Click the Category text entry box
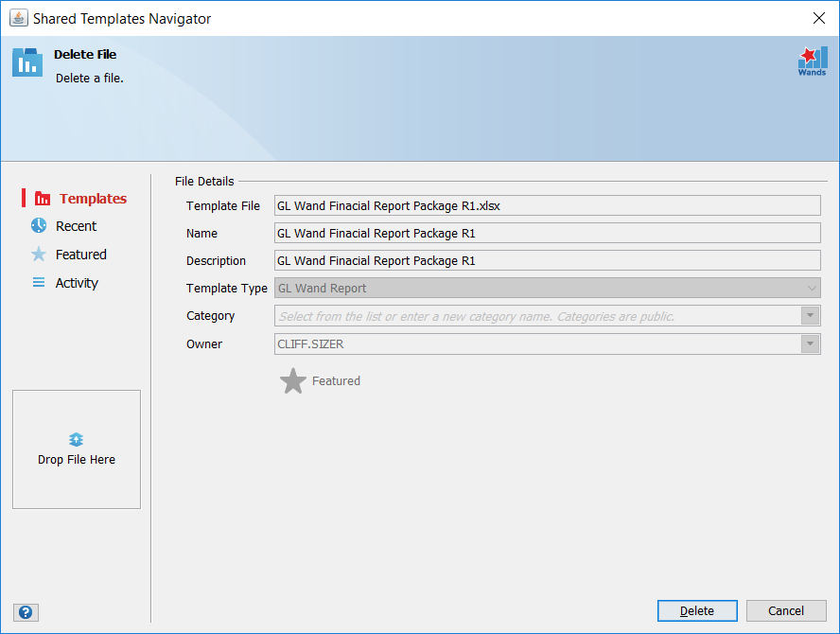Viewport: 840px width, 634px height. coord(537,316)
